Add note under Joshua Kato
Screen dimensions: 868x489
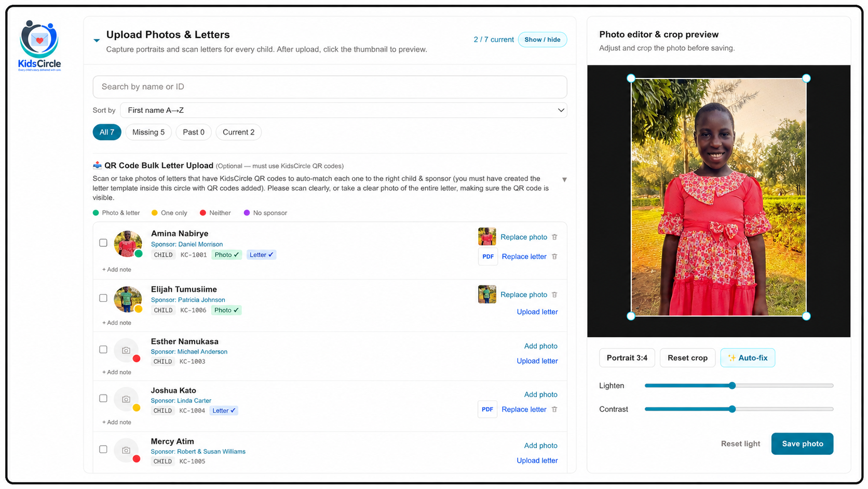117,422
